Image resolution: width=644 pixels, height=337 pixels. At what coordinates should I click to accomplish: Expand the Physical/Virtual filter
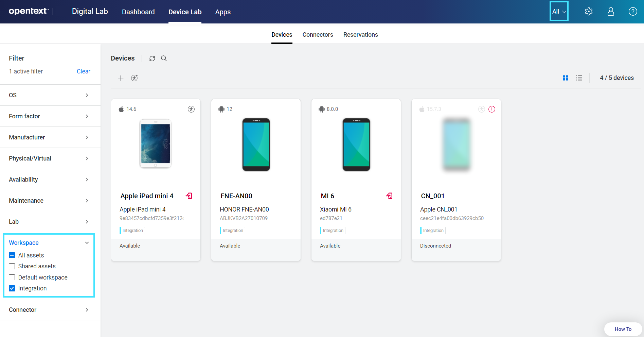point(50,158)
